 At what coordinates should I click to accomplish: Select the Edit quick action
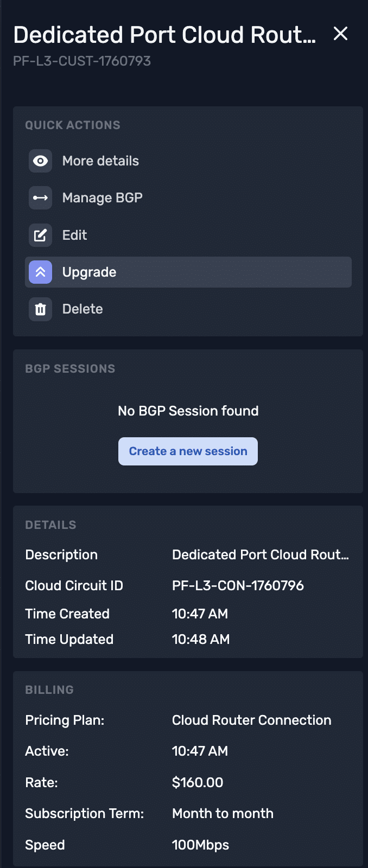coord(74,235)
